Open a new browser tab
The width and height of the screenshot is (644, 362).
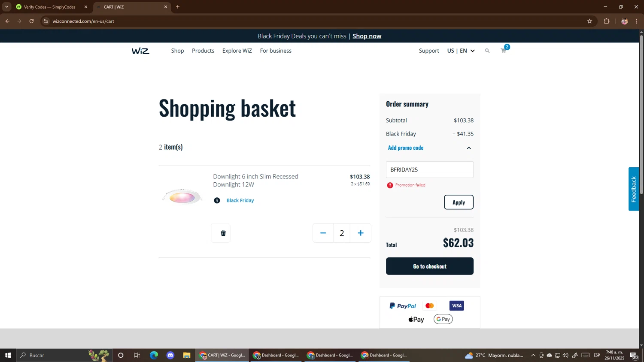178,7
